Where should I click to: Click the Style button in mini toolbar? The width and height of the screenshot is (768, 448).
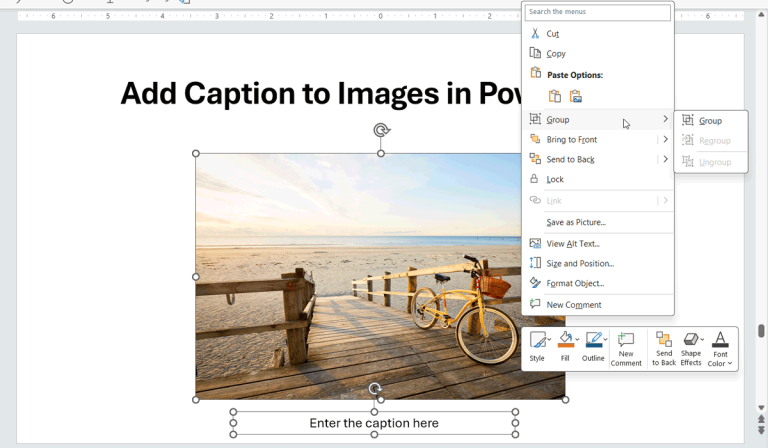537,347
